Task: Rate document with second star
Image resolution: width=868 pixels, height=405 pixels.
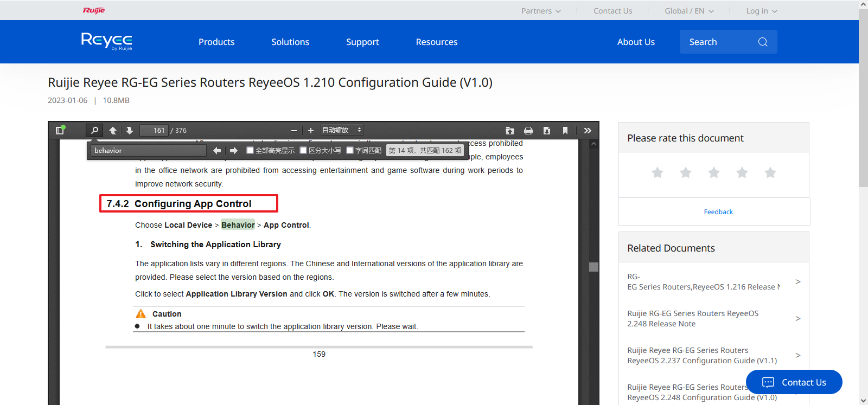Action: (686, 172)
